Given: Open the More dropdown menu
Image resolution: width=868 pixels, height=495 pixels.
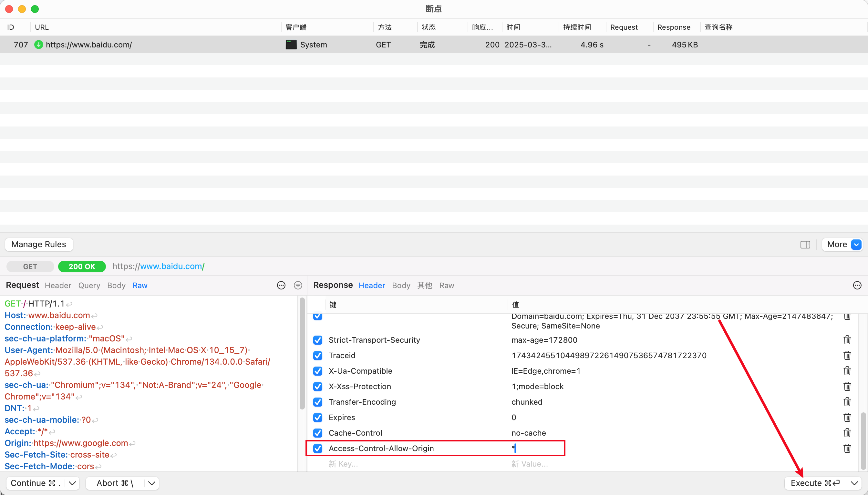Looking at the screenshot, I should pyautogui.click(x=842, y=245).
